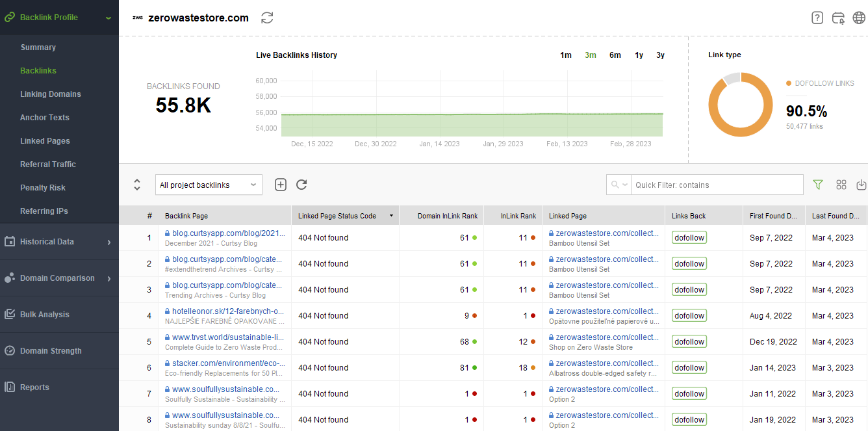Image resolution: width=868 pixels, height=431 pixels.
Task: Open the quick filter search options dropdown
Action: 619,185
